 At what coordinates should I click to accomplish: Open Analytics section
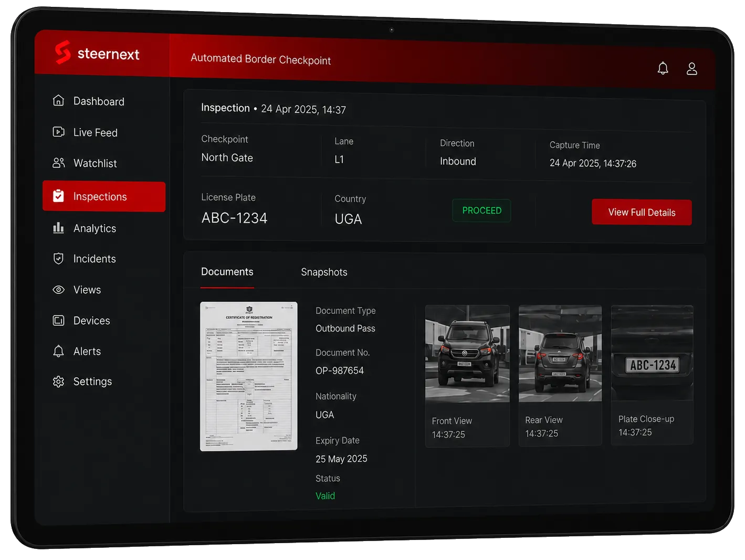(95, 228)
